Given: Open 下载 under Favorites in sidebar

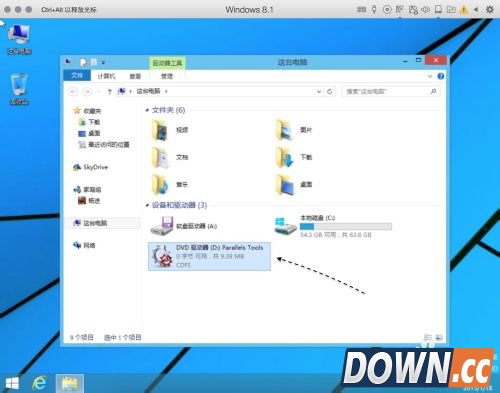Looking at the screenshot, I should [89, 122].
